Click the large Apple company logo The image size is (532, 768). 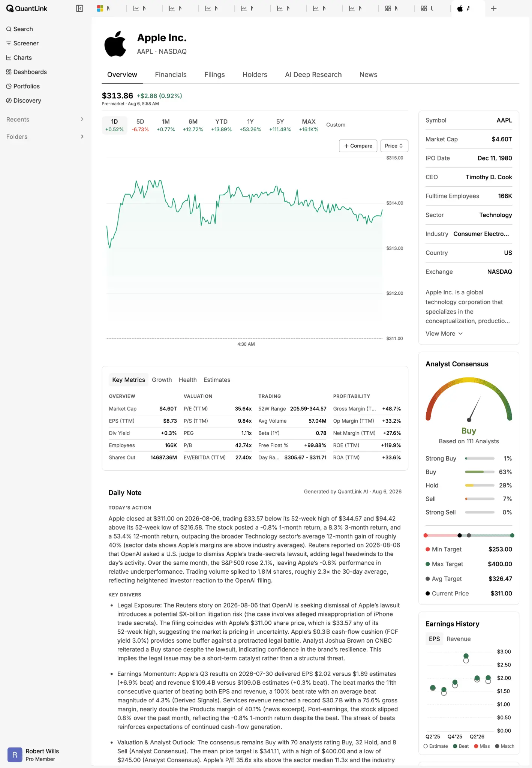115,44
